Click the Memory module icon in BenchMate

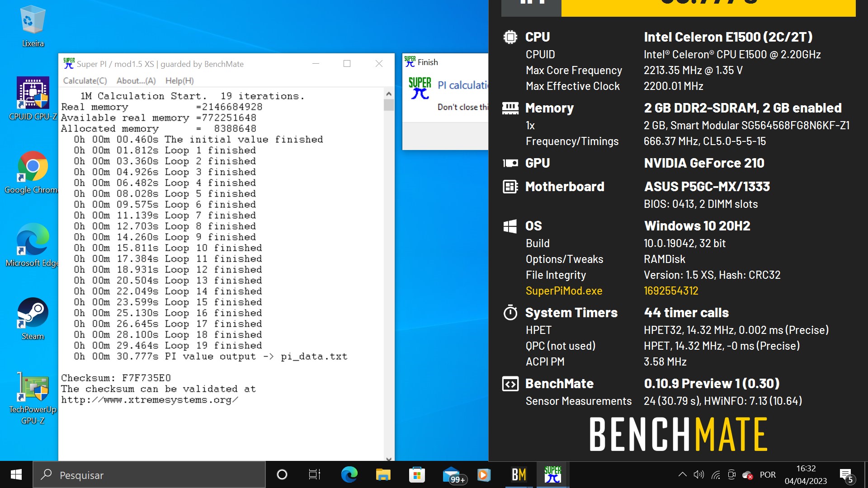[x=510, y=108]
